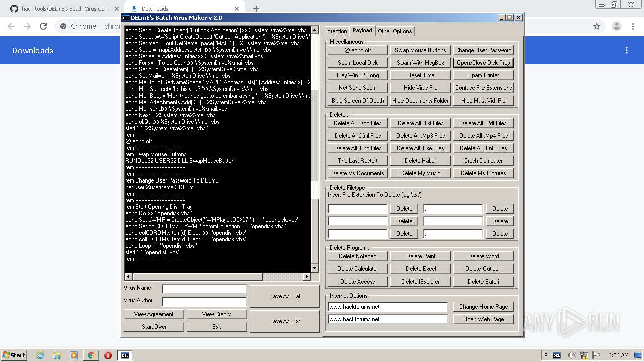Click the red antivirus taskbar icon

click(x=108, y=355)
